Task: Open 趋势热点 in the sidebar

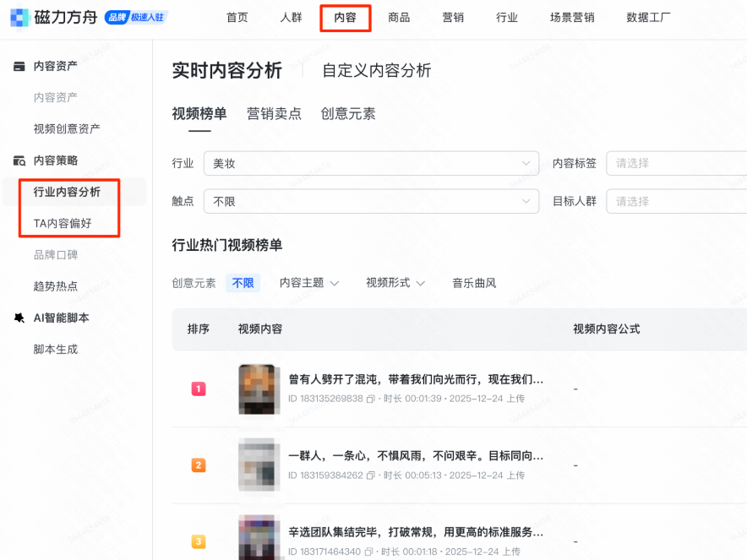Action: point(55,286)
